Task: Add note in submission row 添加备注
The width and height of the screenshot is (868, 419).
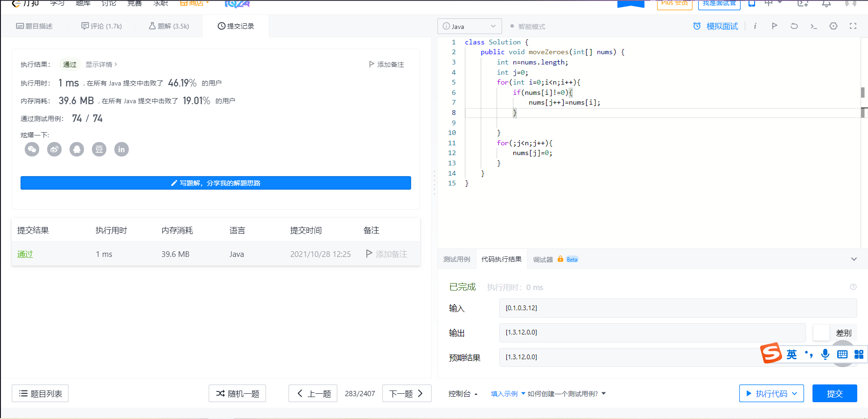Action: (386, 254)
